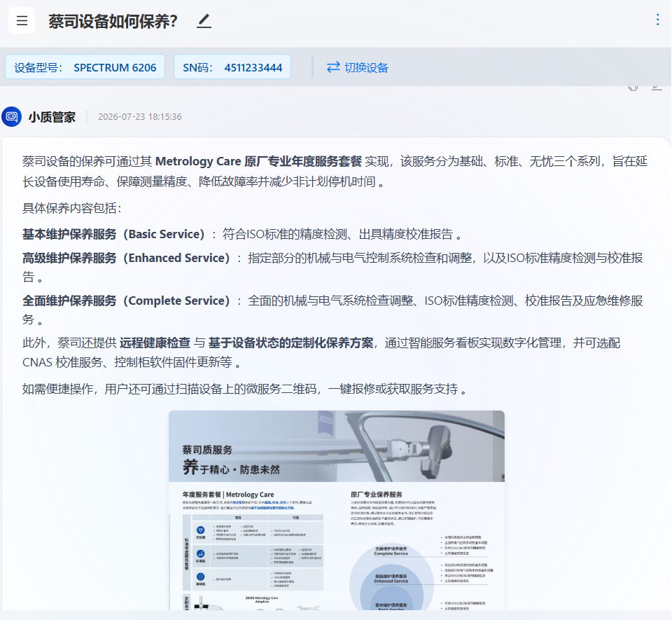Click the bold text Metrology Care 原厂专业年度服务套餐

pos(258,162)
